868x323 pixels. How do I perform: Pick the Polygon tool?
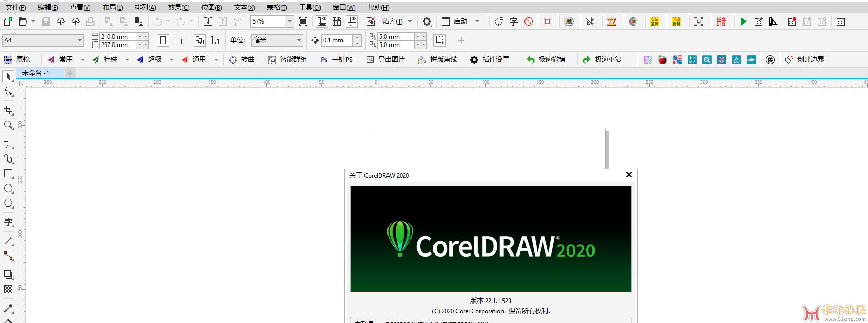tap(8, 203)
